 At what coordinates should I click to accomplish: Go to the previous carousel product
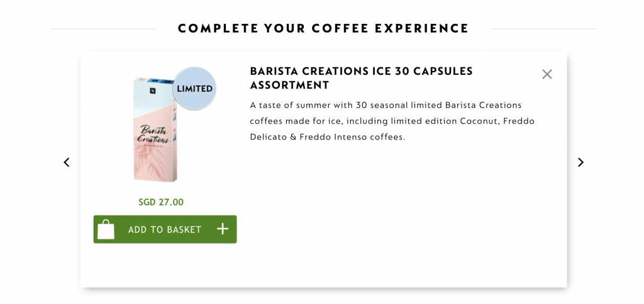click(x=67, y=162)
